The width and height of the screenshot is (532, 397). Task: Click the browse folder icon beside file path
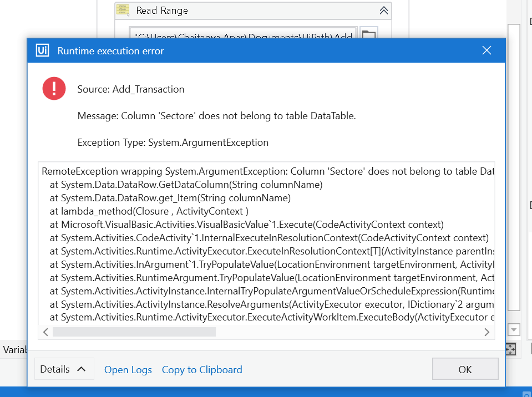(x=368, y=34)
